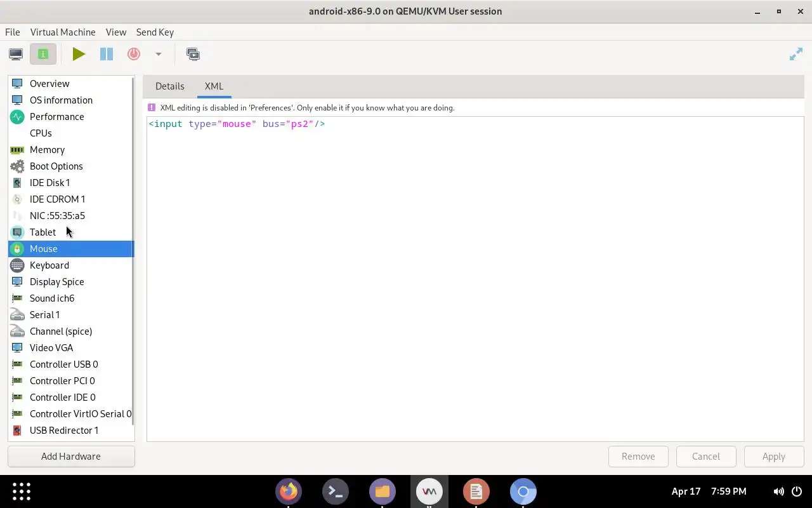Click the power icon in system tray
The height and width of the screenshot is (508, 812).
click(x=797, y=491)
